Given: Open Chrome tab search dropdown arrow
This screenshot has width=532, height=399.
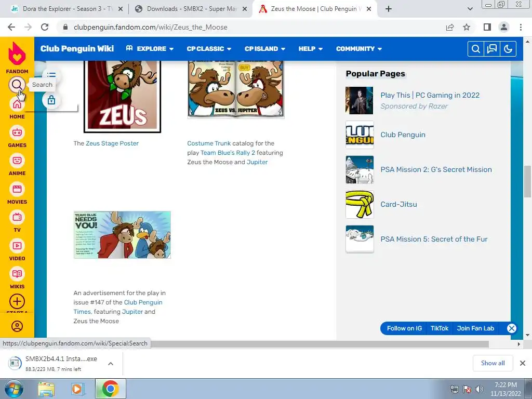Looking at the screenshot, I should pyautogui.click(x=470, y=9).
